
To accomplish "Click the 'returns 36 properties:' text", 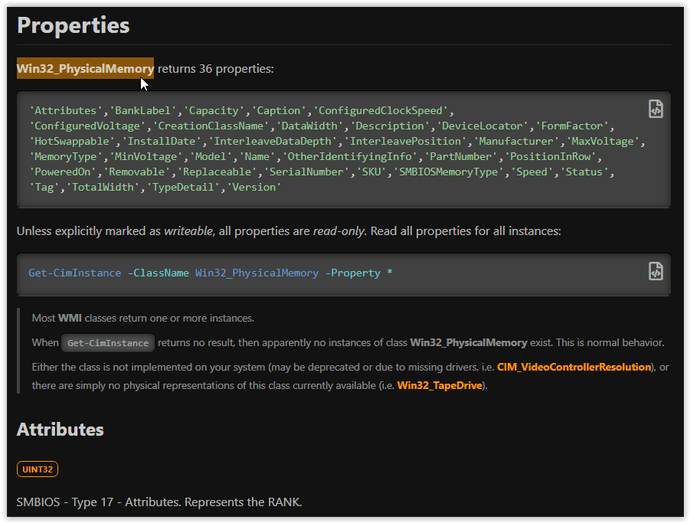I will tap(216, 69).
